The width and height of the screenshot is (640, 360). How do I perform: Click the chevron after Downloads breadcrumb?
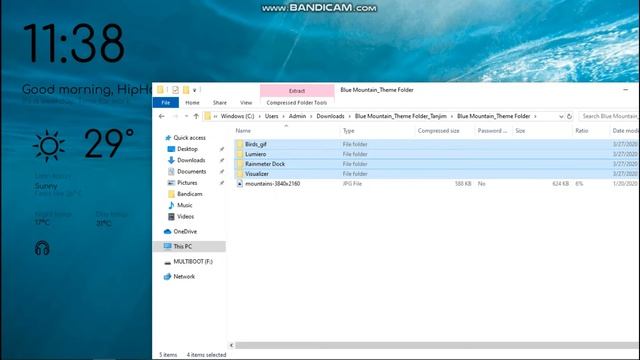350,116
